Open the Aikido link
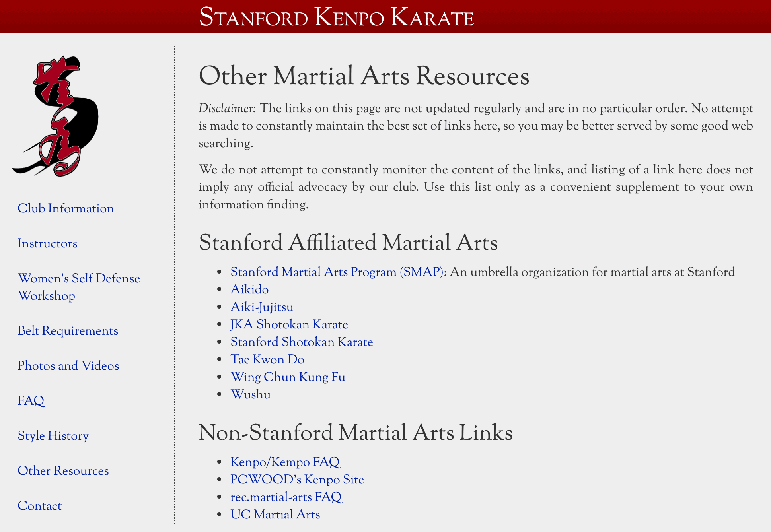This screenshot has width=771, height=532. pos(249,289)
